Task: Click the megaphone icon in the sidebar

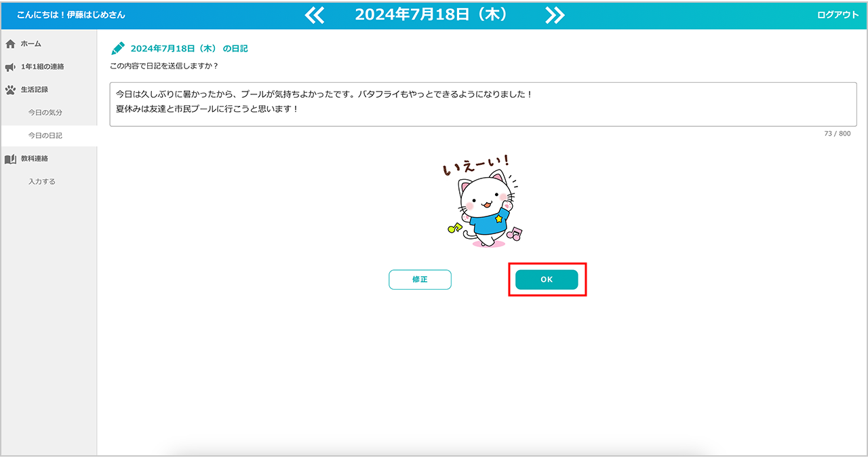Action: click(x=10, y=66)
